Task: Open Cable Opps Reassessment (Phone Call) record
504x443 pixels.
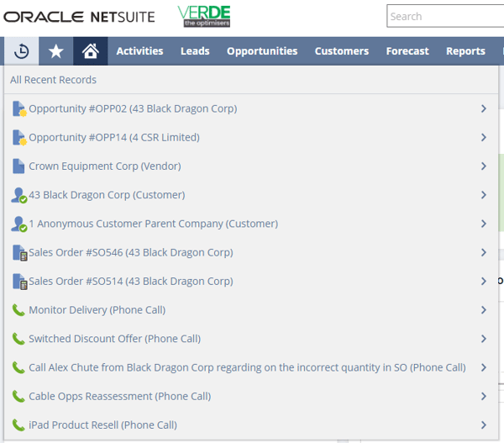Action: click(120, 397)
